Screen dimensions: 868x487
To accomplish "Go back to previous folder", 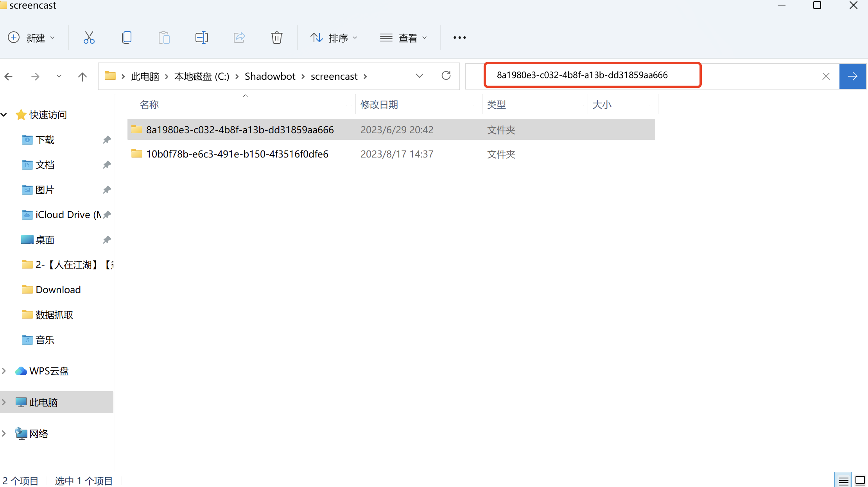I will pyautogui.click(x=9, y=77).
